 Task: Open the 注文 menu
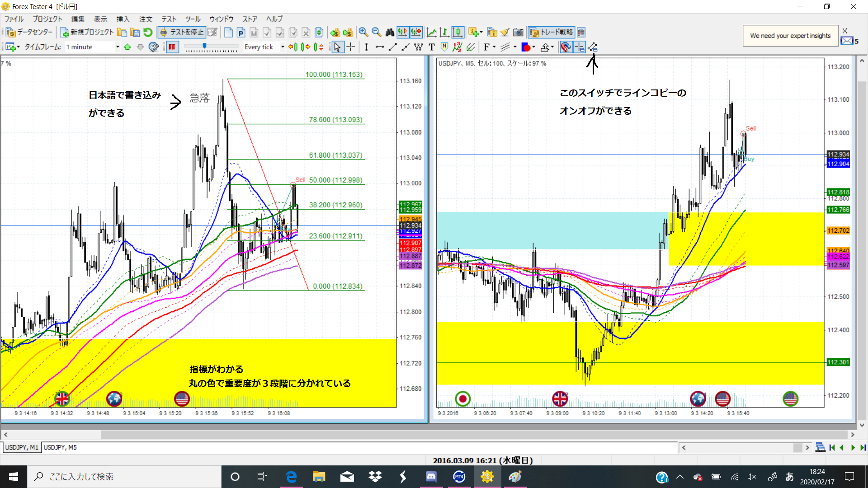pos(146,19)
